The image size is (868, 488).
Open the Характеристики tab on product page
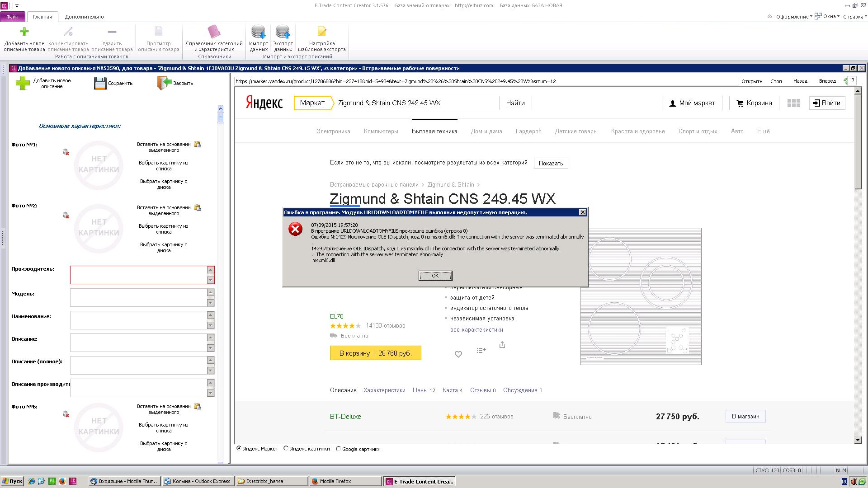pos(384,390)
